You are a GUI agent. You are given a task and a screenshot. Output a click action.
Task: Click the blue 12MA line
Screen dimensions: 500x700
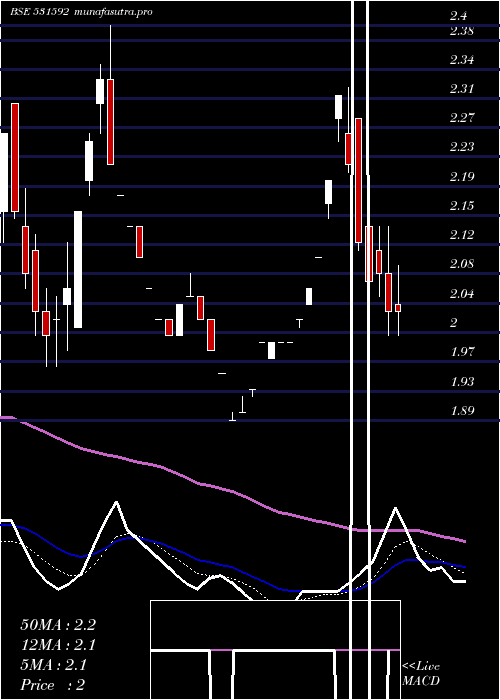pos(232,567)
